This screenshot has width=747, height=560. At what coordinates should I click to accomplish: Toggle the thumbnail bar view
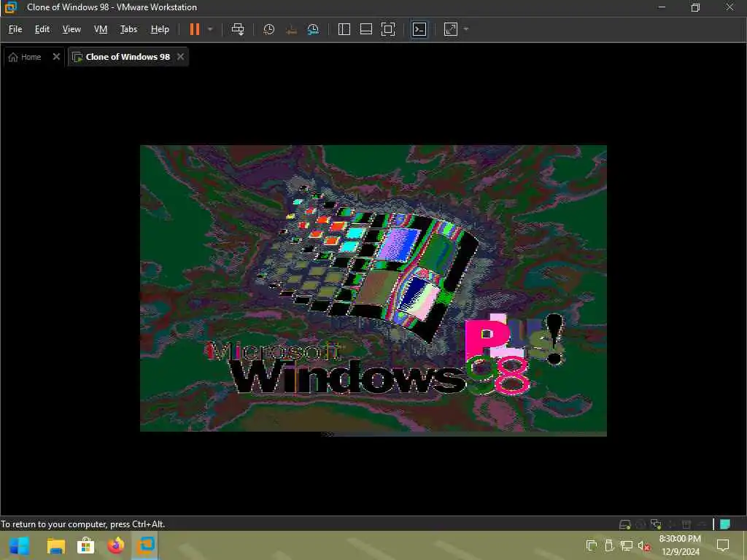pyautogui.click(x=366, y=29)
